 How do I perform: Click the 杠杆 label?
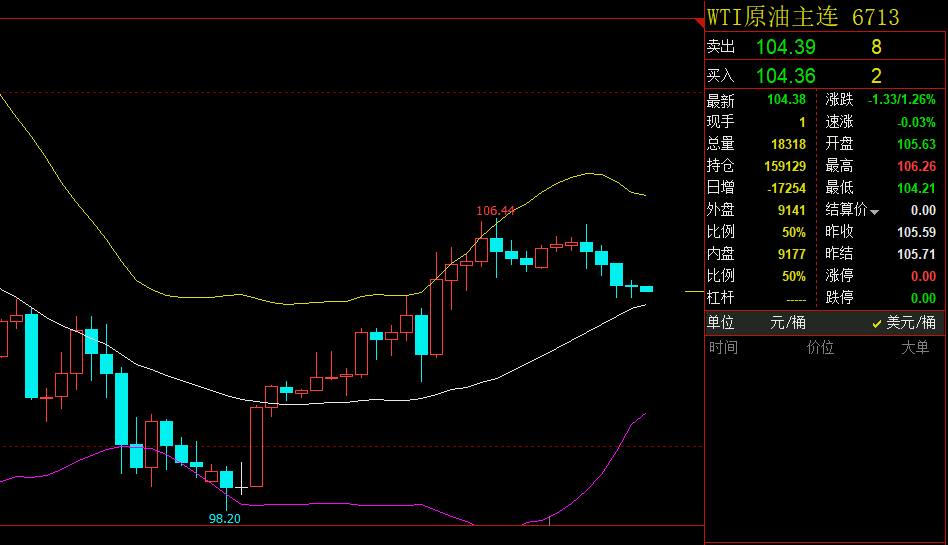point(721,298)
